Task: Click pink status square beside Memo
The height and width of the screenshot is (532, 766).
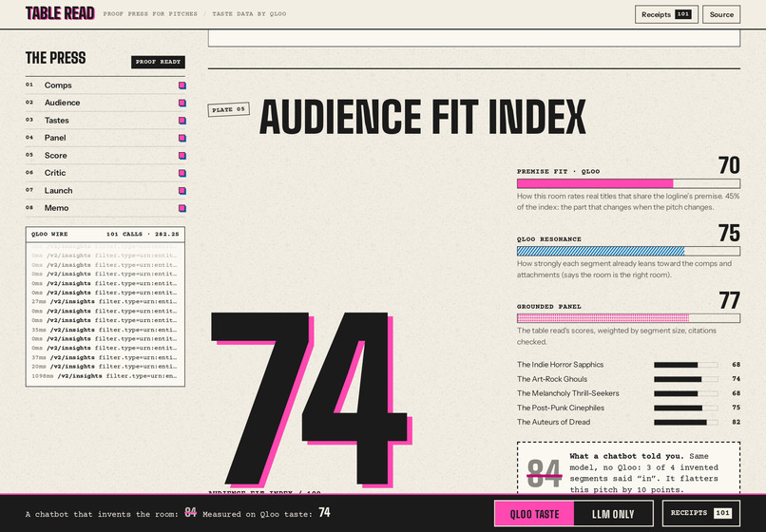Action: coord(182,208)
